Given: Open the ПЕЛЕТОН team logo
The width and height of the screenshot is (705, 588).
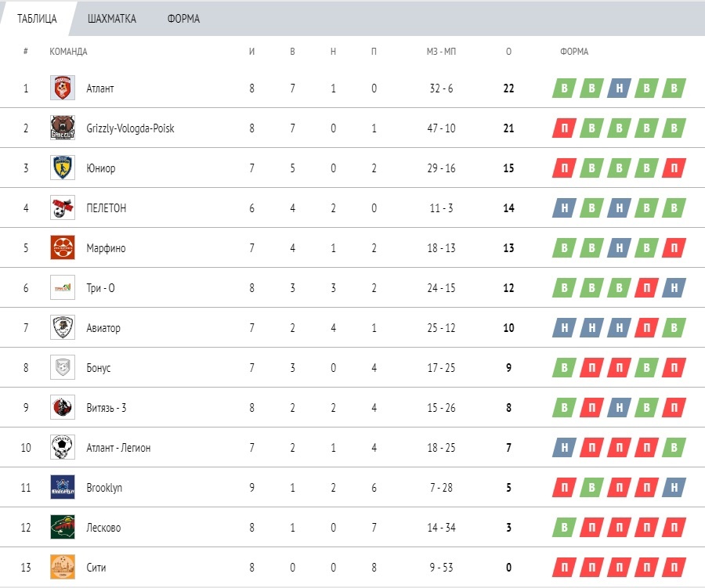Looking at the screenshot, I should click(x=63, y=207).
